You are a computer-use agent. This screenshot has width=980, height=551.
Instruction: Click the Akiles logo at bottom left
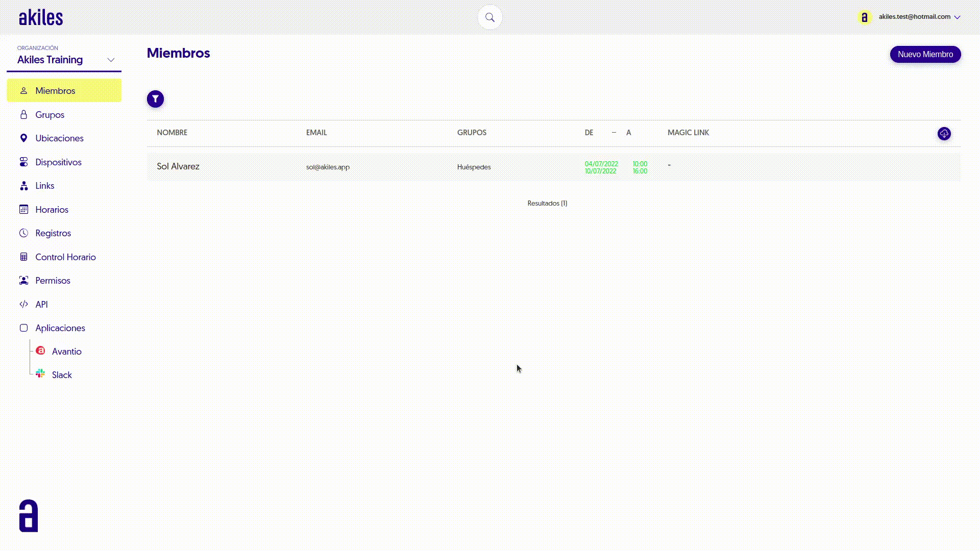[28, 515]
